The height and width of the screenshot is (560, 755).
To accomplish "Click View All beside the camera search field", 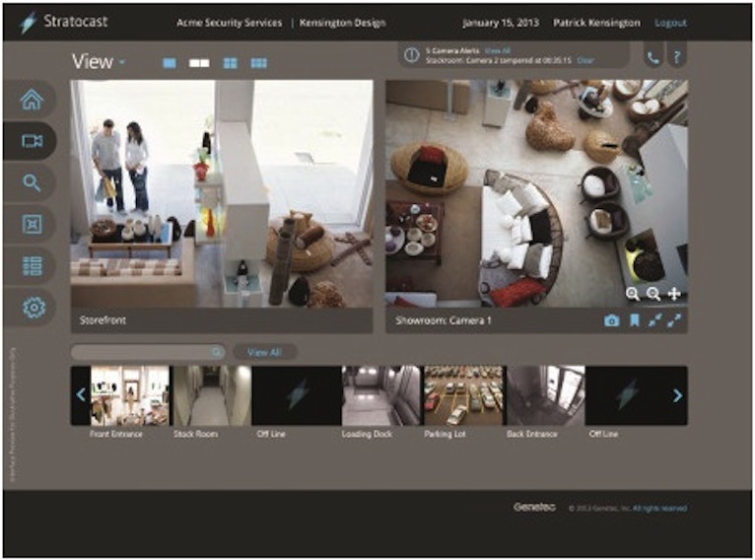I will tap(263, 352).
